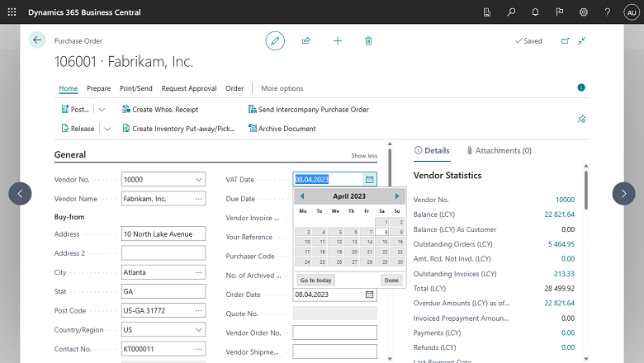Screen dimensions: 644x363
Task: Click the blue information icon
Action: (x=581, y=87)
